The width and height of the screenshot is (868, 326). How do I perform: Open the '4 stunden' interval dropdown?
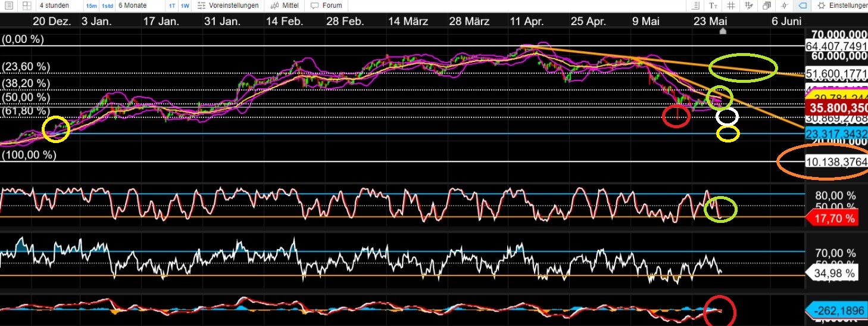coord(54,5)
